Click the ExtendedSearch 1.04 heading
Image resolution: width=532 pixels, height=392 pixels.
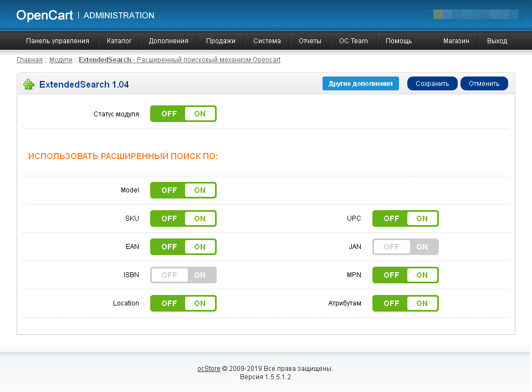click(x=84, y=84)
